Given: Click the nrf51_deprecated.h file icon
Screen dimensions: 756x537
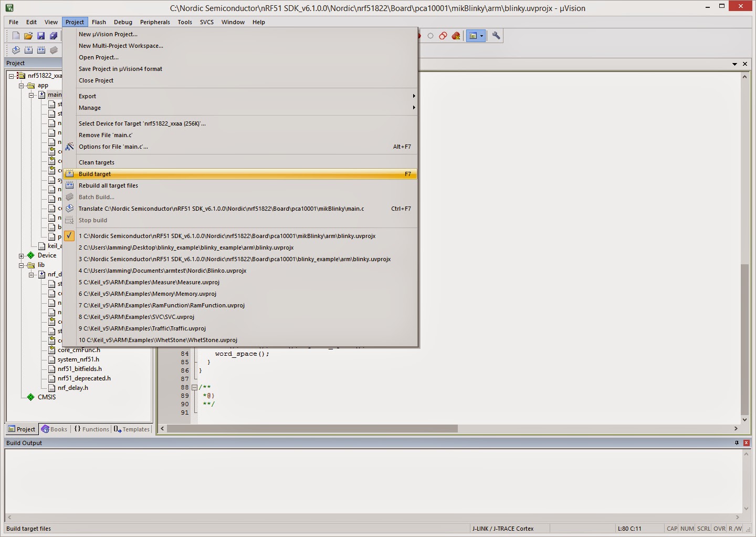Looking at the screenshot, I should pos(52,378).
